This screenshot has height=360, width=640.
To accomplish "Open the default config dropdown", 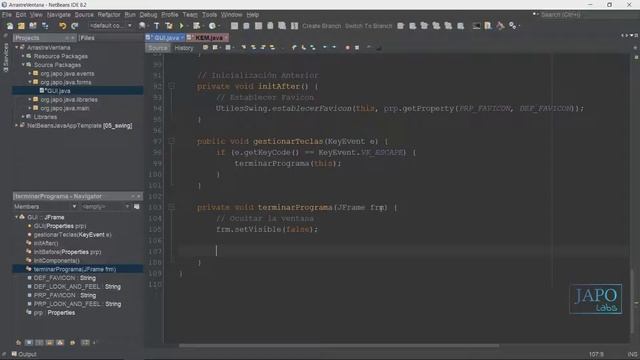I will click(111, 26).
